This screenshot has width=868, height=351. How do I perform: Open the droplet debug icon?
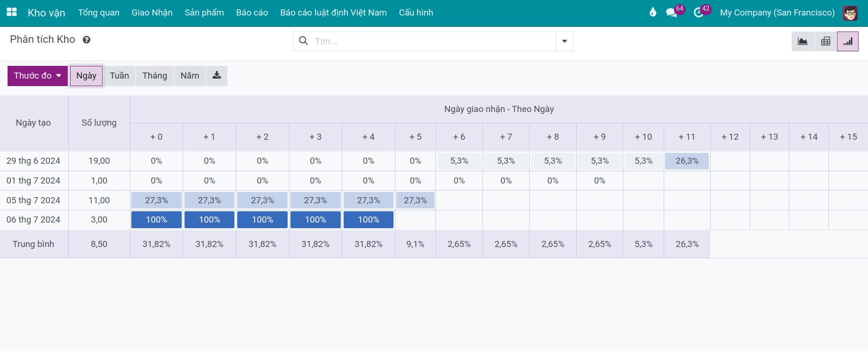[x=653, y=12]
